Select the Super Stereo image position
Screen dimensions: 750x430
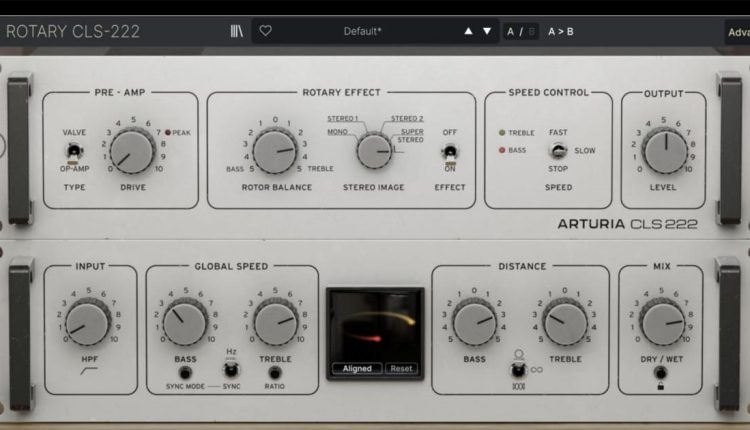[x=411, y=136]
